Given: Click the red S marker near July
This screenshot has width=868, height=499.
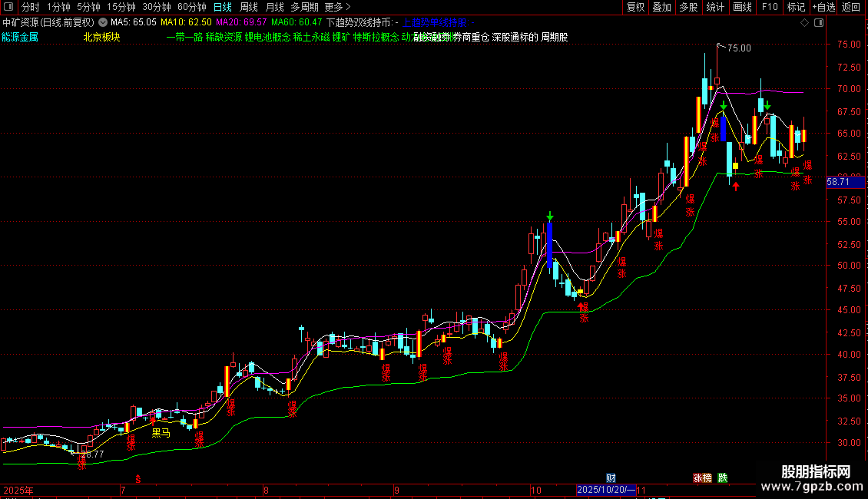Looking at the screenshot, I should (138, 479).
